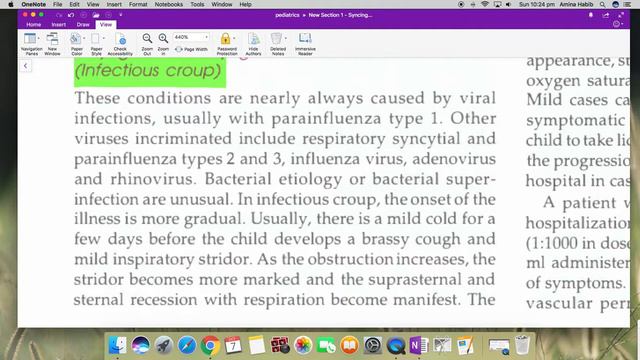Collapse the page with the back chevron
Viewport: 640px width, 360px height.
[x=25, y=66]
